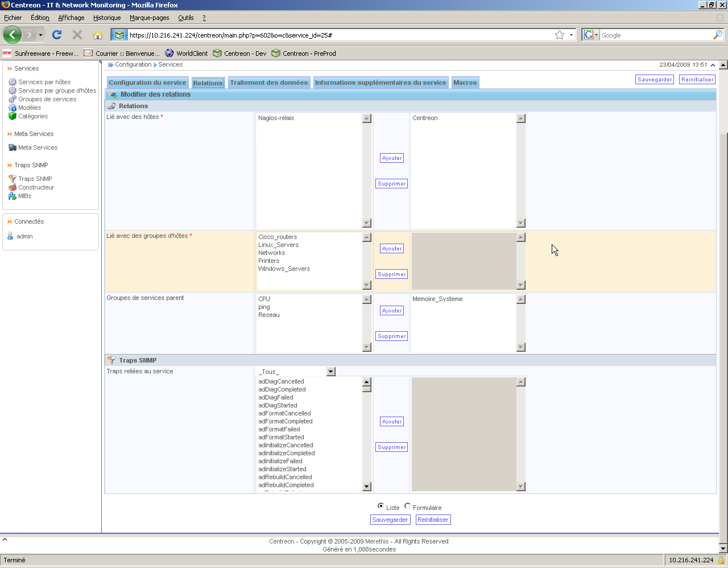Reload the page with the refresh icon
728x568 pixels.
coord(57,35)
